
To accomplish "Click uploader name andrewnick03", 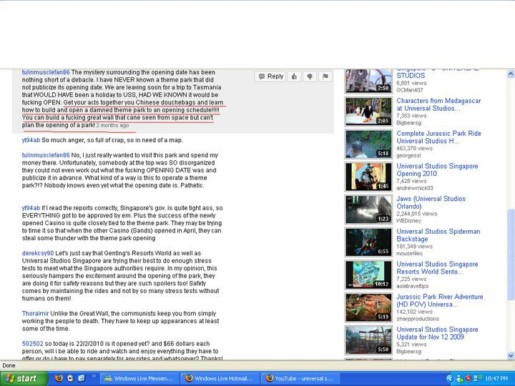I will click(415, 188).
